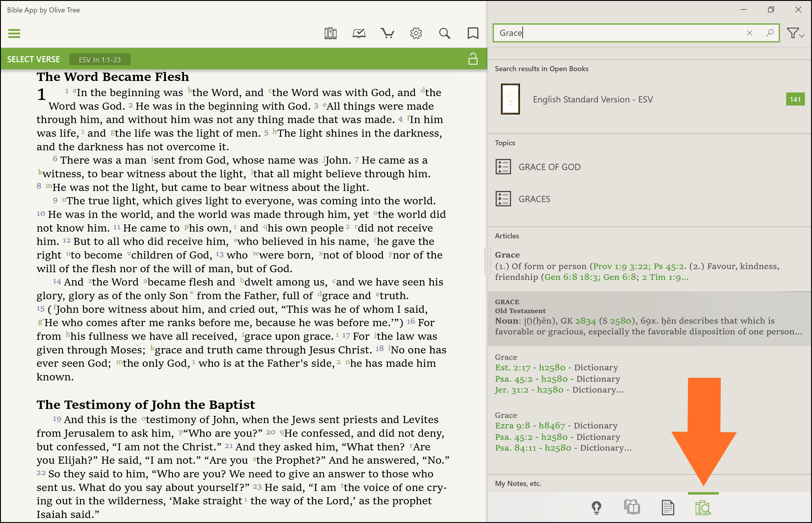Image resolution: width=812 pixels, height=523 pixels.
Task: Switch to the Resource Guide lightbulb tab
Action: [596, 508]
